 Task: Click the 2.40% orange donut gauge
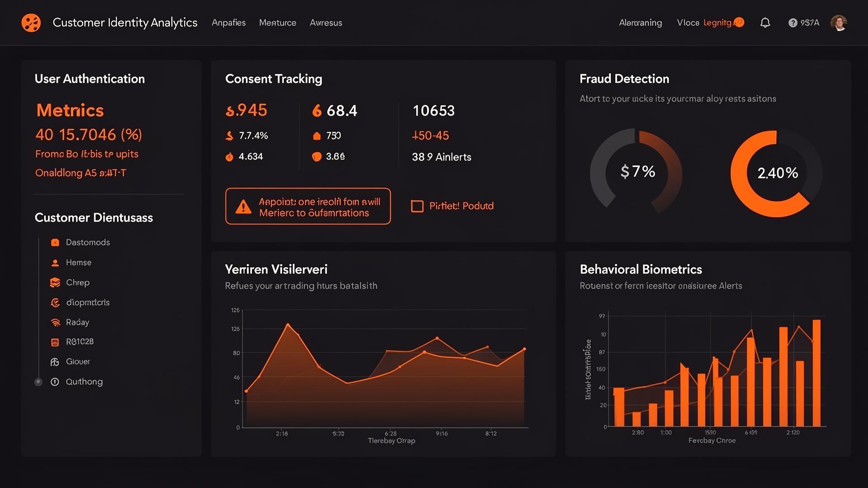[776, 173]
